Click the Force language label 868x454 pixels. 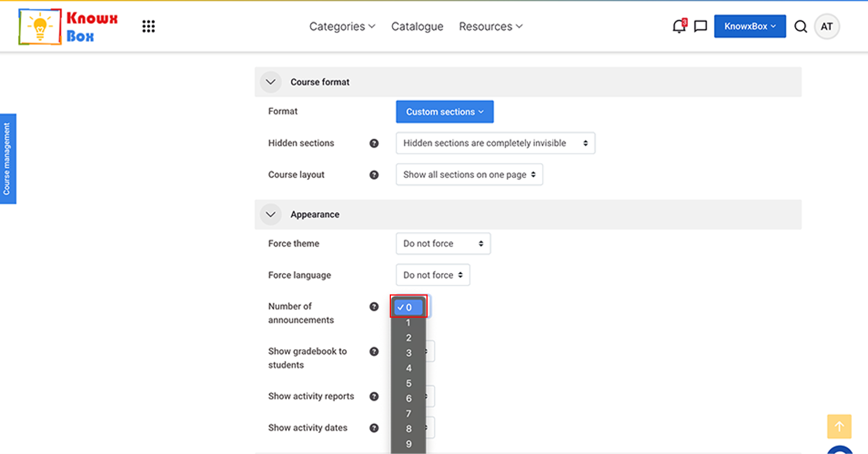(299, 275)
